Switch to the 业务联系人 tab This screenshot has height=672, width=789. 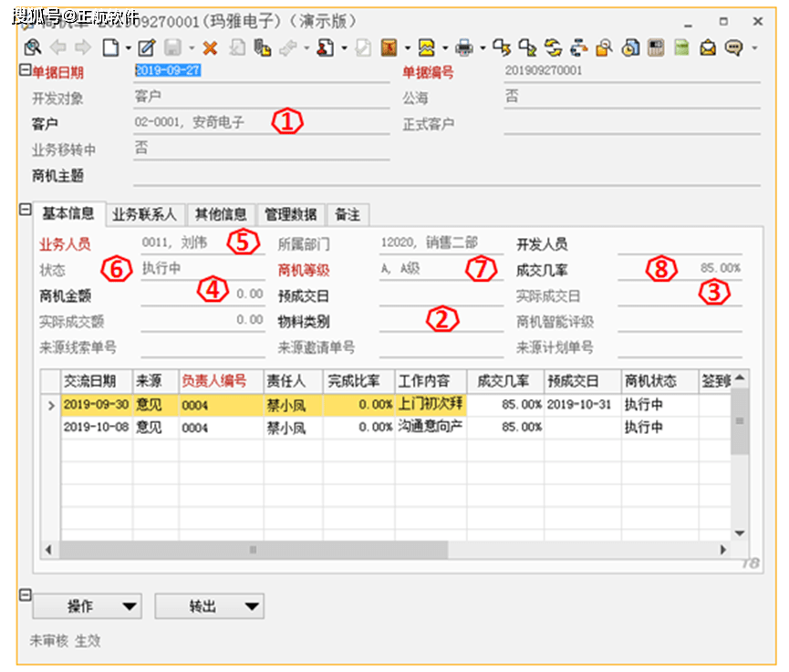tap(145, 215)
